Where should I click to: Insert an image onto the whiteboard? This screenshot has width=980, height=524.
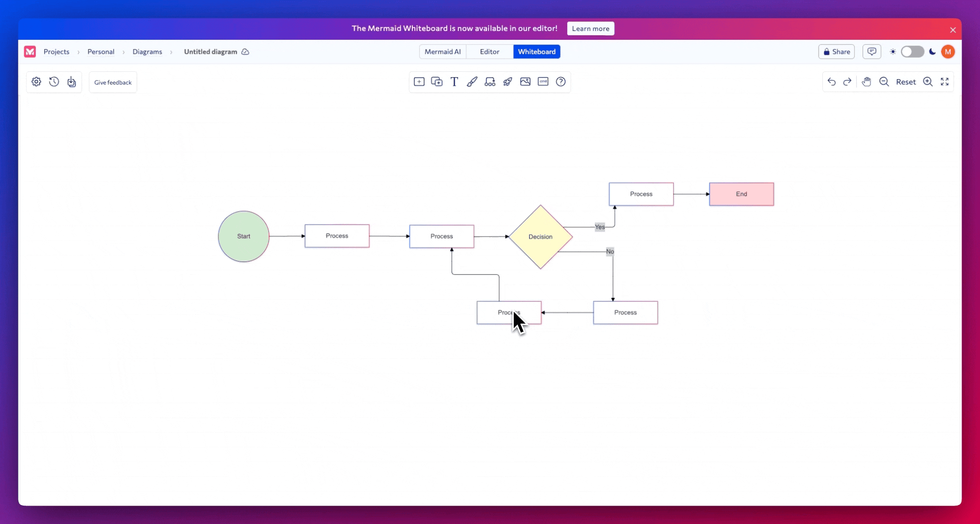525,82
